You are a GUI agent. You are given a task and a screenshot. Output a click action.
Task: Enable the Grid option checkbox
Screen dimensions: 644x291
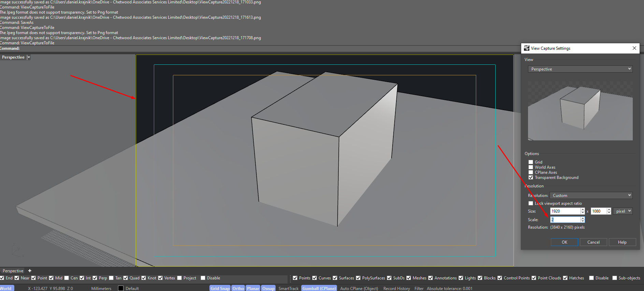531,162
